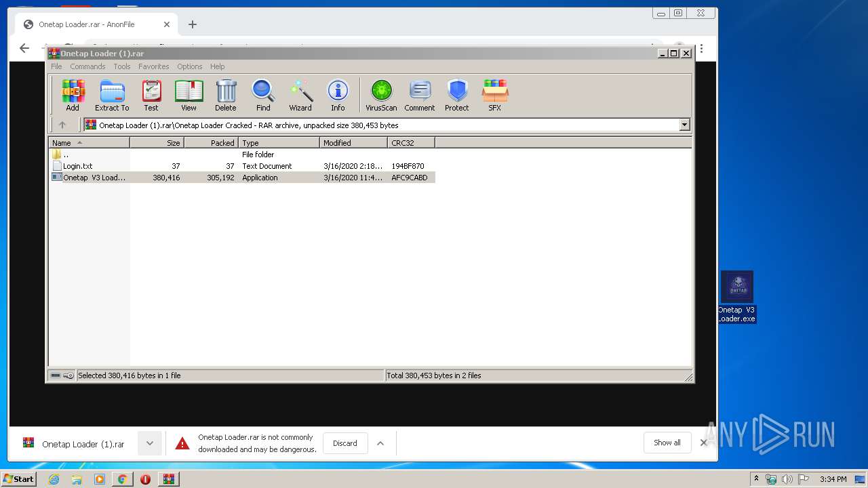The image size is (868, 488).
Task: Open the Commands menu
Action: pyautogui.click(x=87, y=66)
